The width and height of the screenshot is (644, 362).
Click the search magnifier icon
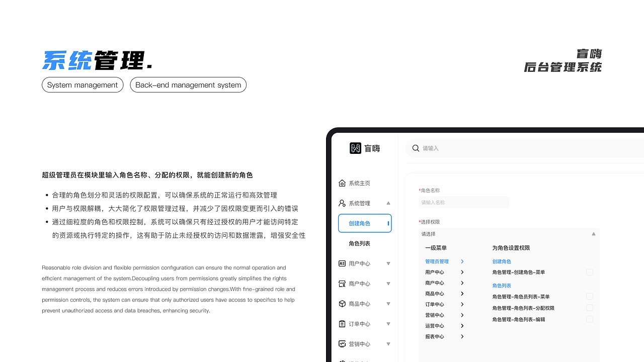tap(416, 148)
